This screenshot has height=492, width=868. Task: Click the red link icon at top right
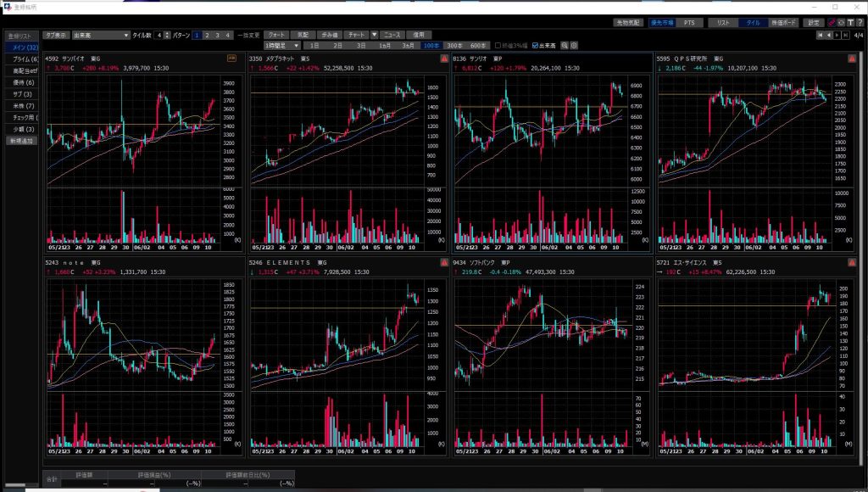pos(832,23)
